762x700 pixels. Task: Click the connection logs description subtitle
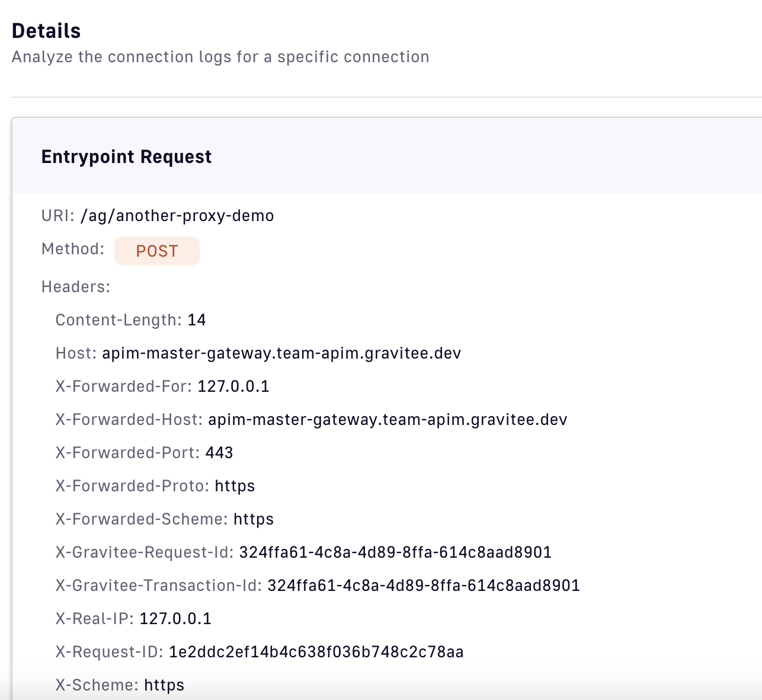[220, 57]
